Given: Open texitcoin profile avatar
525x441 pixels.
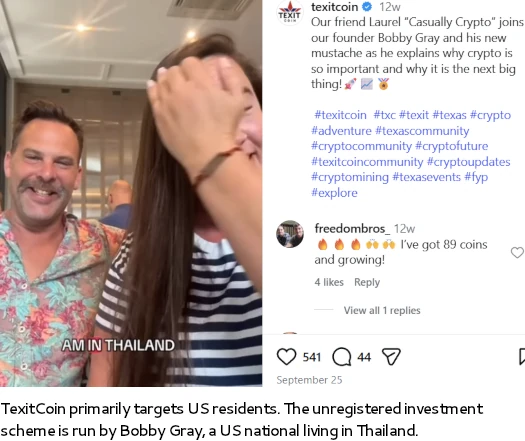Looking at the screenshot, I should (289, 13).
